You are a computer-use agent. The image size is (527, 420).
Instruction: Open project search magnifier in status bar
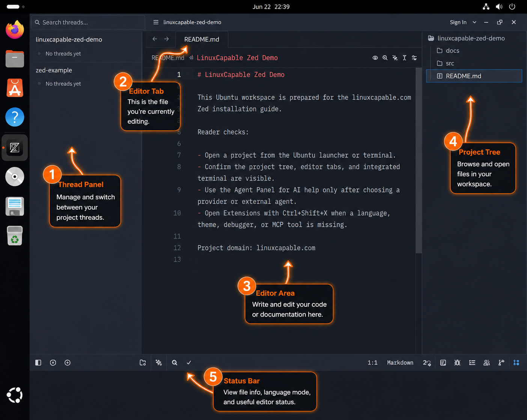pos(175,363)
